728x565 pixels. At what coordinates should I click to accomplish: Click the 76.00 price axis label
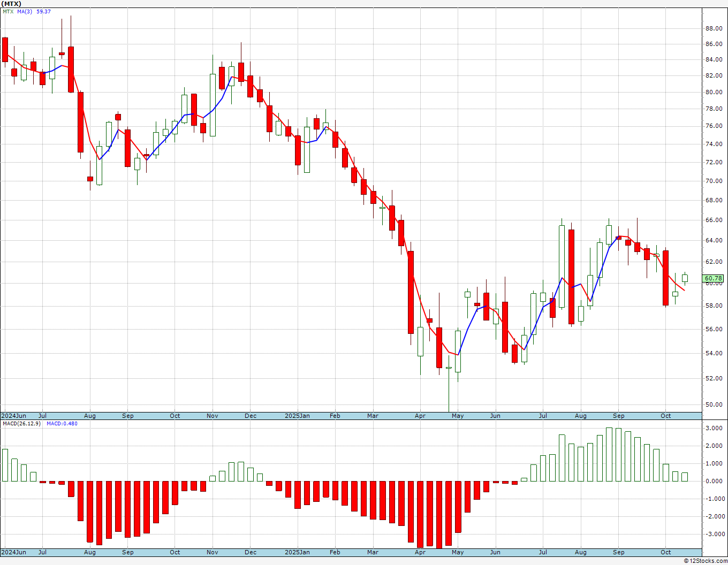click(714, 126)
